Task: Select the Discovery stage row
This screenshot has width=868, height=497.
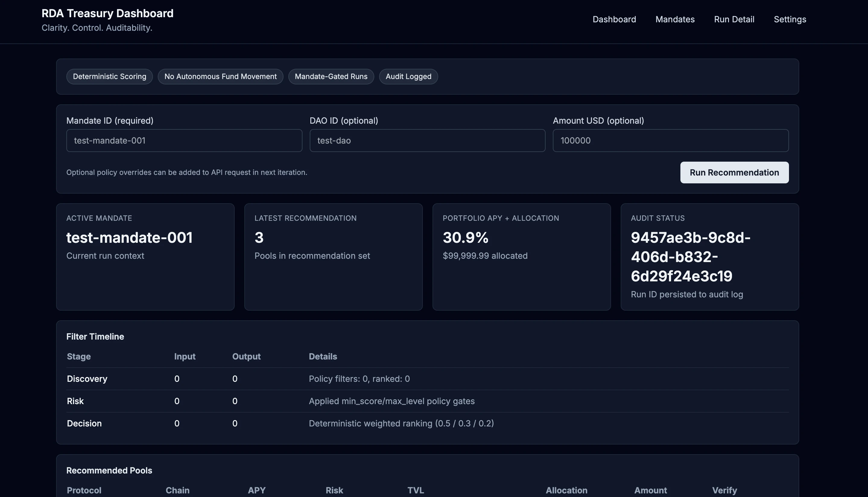Action: point(87,378)
